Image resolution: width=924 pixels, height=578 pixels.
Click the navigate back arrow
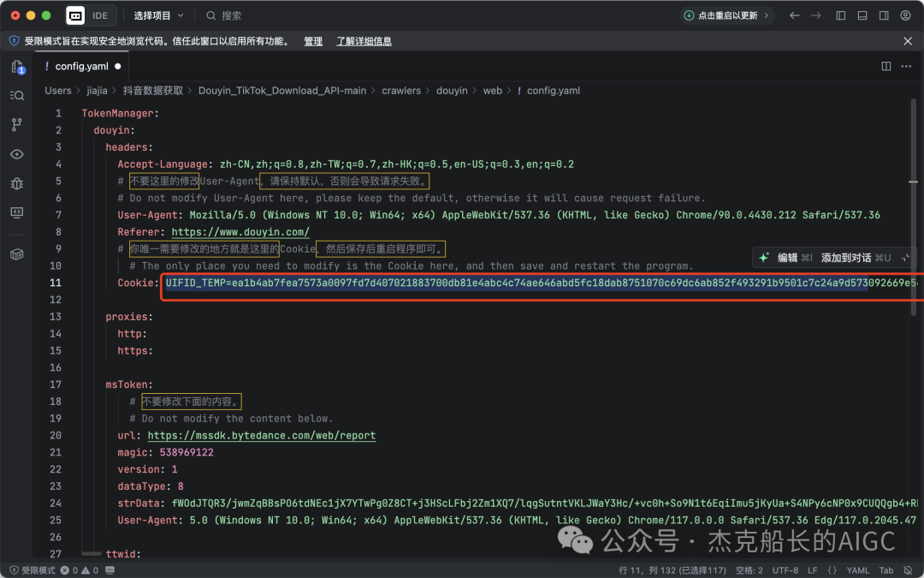click(794, 15)
